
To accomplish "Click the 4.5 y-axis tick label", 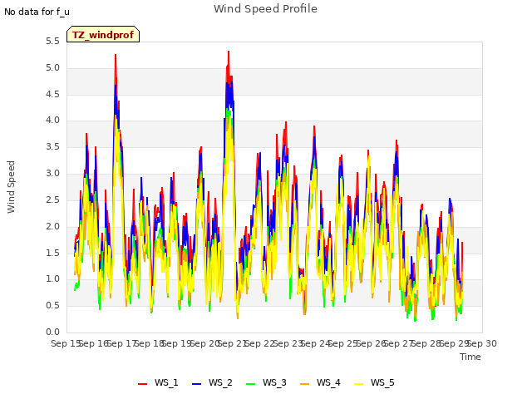I will click(x=52, y=94).
